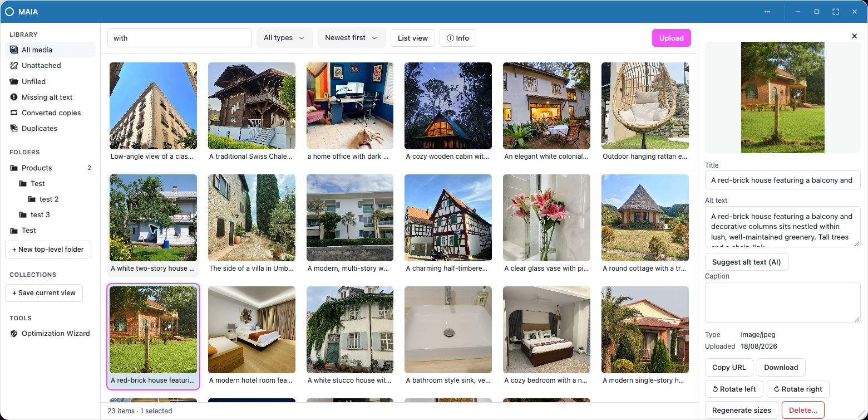The image size is (868, 420).
Task: Open the All types filter dropdown
Action: pyautogui.click(x=284, y=38)
